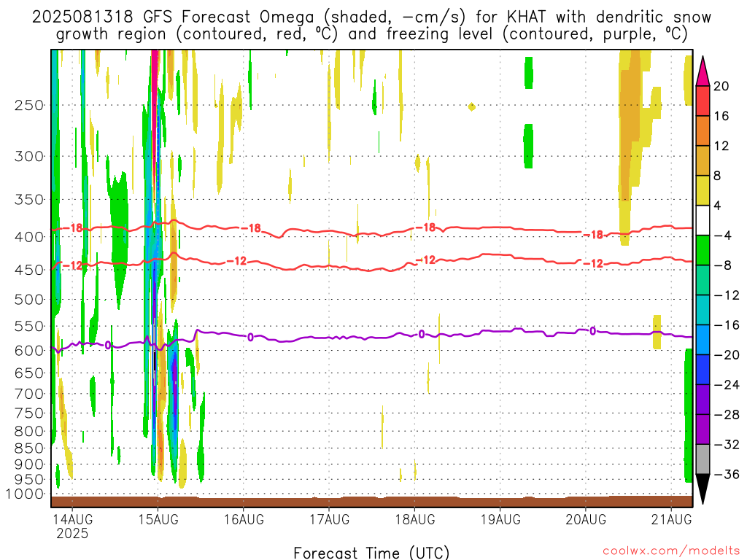Click the 14AUG date label on time axis
This screenshot has width=747, height=560.
point(72,519)
